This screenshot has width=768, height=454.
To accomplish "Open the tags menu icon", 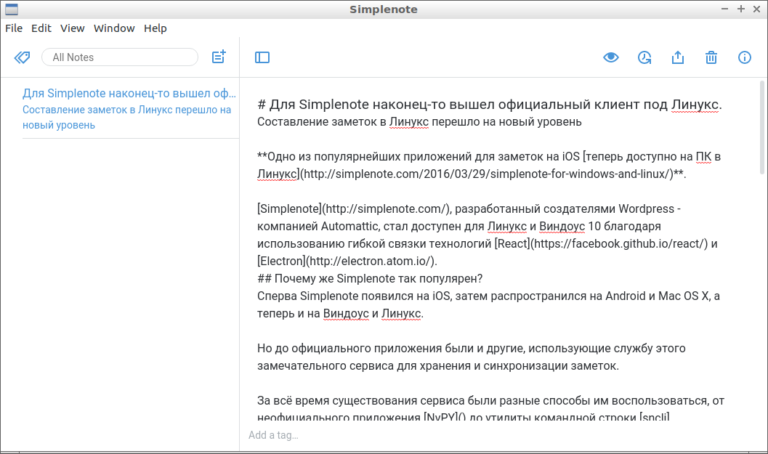I will tap(22, 57).
